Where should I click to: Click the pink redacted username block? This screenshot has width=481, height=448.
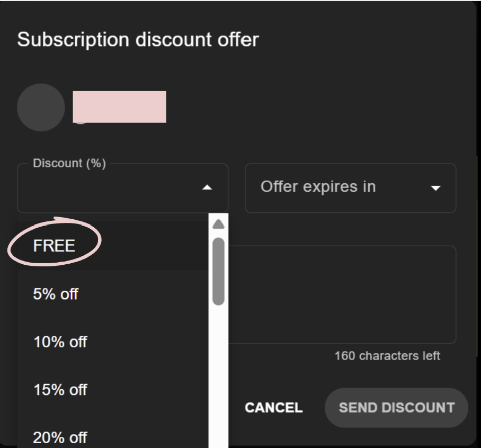tap(120, 107)
